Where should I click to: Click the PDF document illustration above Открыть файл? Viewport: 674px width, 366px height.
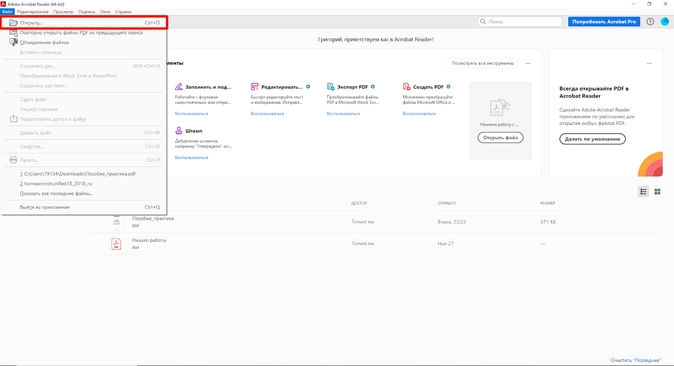coord(500,108)
